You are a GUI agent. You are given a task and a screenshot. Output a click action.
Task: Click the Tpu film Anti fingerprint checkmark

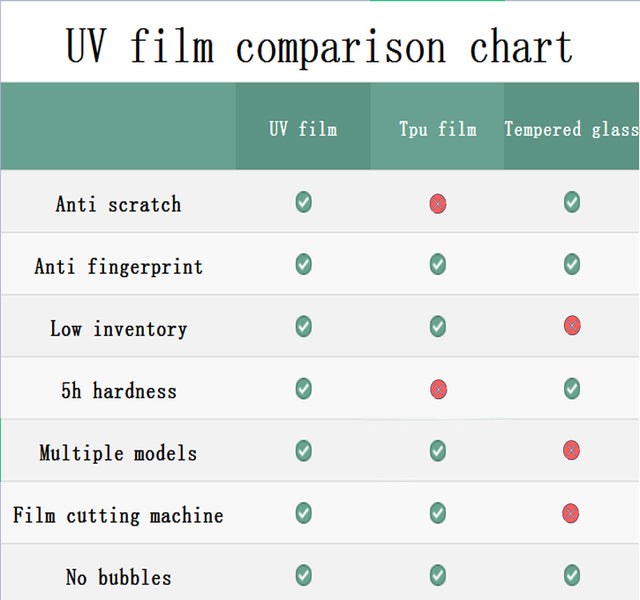pyautogui.click(x=438, y=264)
